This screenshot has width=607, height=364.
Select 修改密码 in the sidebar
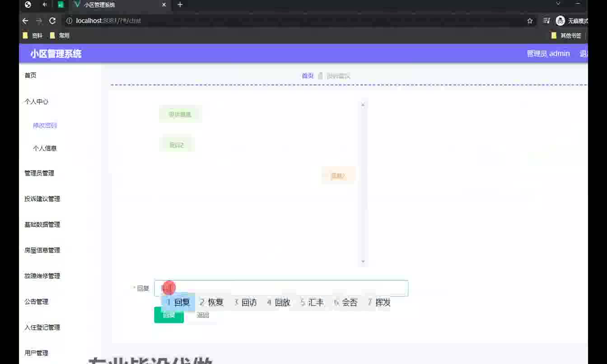pos(45,126)
